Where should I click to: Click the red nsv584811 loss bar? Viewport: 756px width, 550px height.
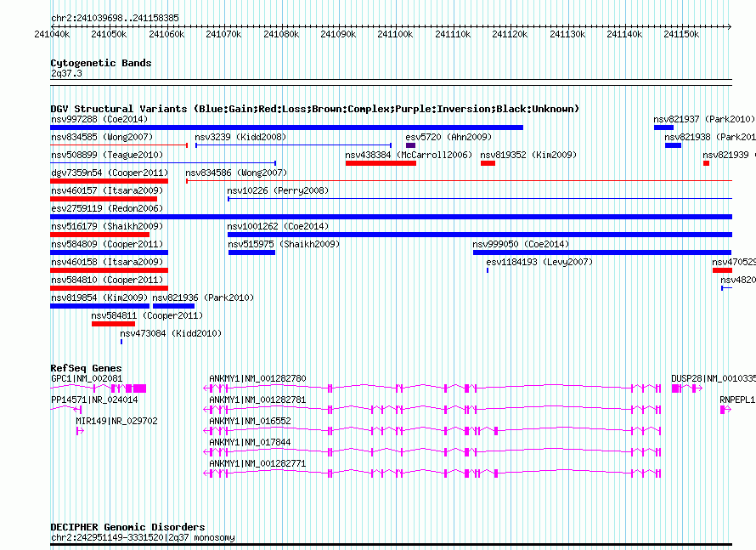coord(113,324)
